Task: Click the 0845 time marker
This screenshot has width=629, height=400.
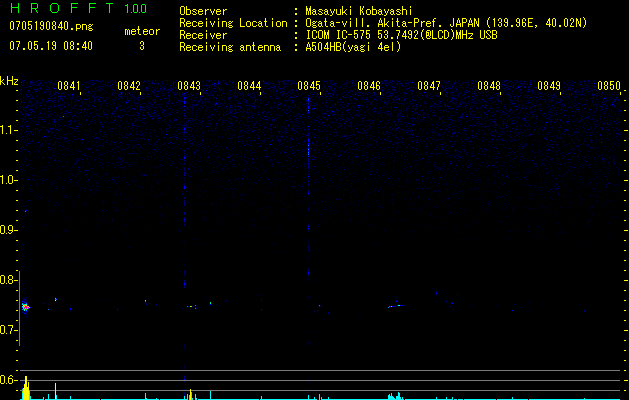Action: pos(309,86)
